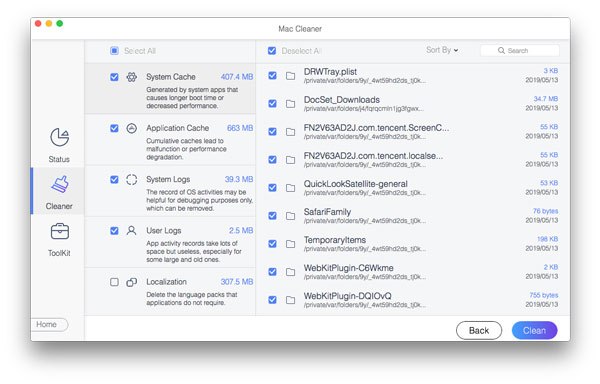Open the Status pie chart icon

coord(60,137)
